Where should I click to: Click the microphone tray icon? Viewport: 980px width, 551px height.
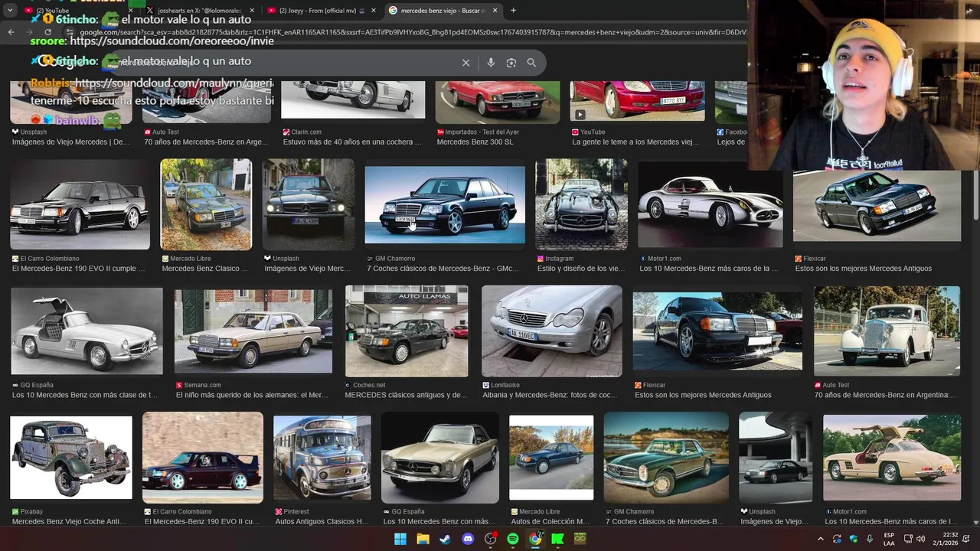click(x=870, y=539)
